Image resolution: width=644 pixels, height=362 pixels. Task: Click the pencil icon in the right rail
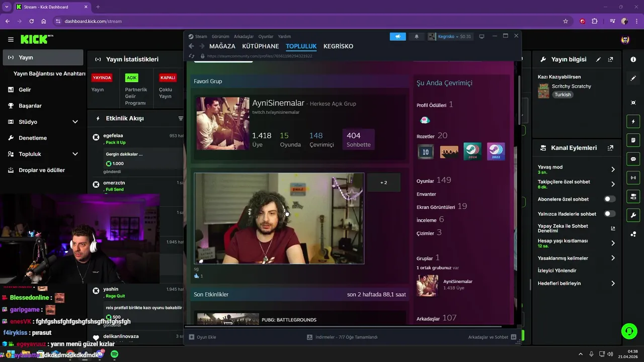point(633,78)
